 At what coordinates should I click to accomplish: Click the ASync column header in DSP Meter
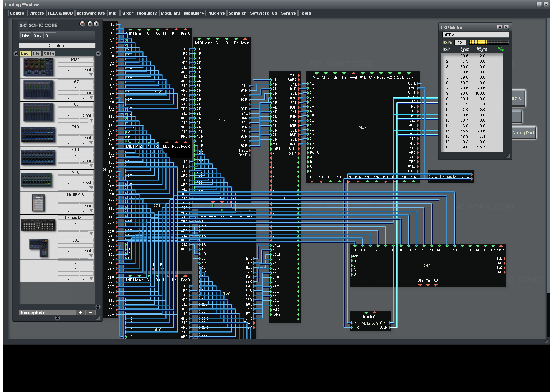coord(482,49)
